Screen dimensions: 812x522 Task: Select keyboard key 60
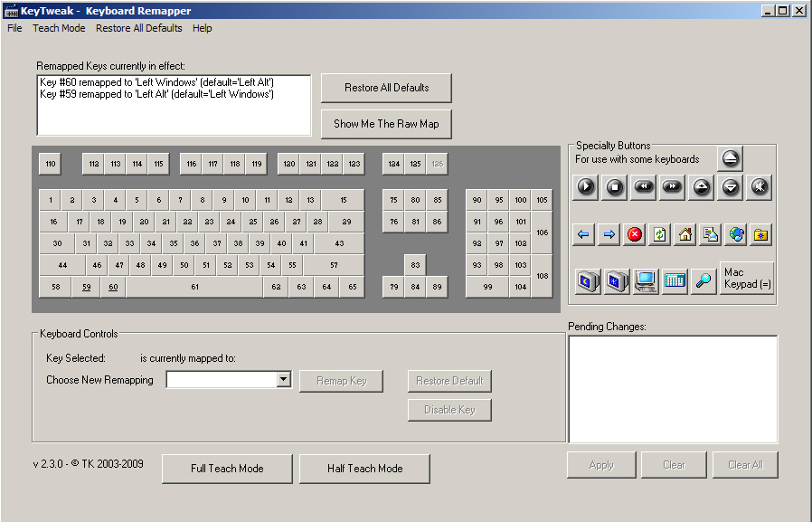click(x=113, y=287)
